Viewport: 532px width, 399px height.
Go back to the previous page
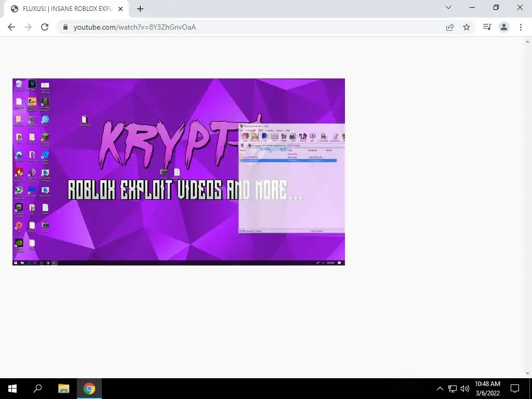(x=11, y=27)
